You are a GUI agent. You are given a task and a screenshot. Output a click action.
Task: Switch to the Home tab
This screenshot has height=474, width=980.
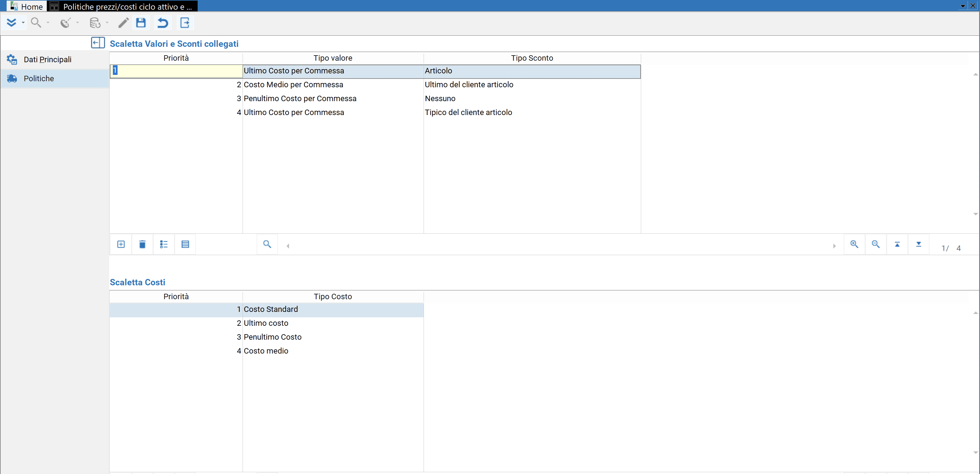(27, 6)
